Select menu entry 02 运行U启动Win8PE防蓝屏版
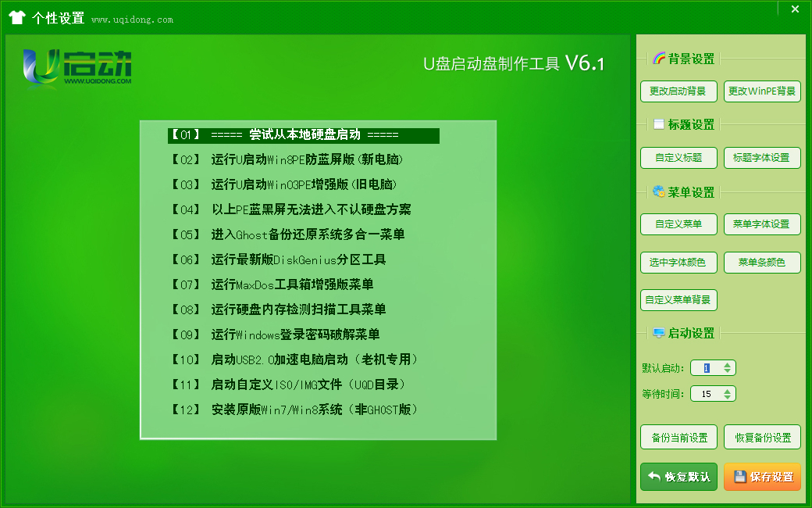This screenshot has height=508, width=812. tap(287, 159)
